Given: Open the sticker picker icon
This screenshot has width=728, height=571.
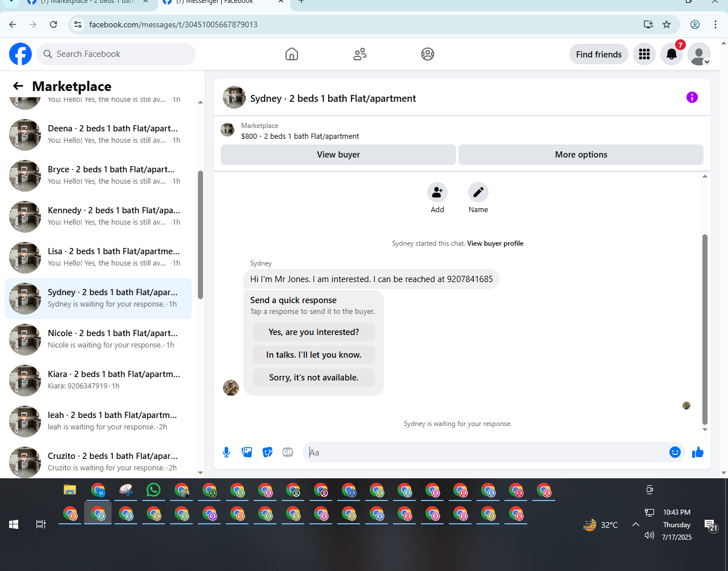Looking at the screenshot, I should coord(267,452).
